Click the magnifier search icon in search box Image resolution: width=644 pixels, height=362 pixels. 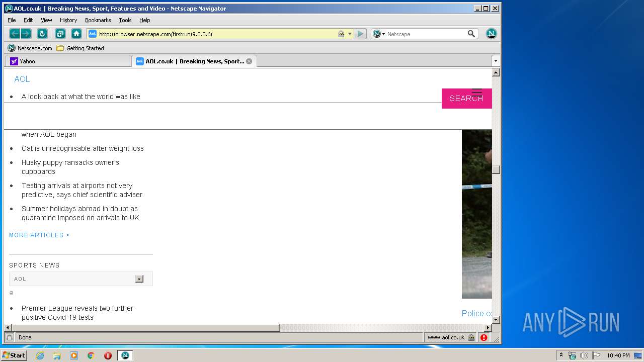(x=471, y=34)
